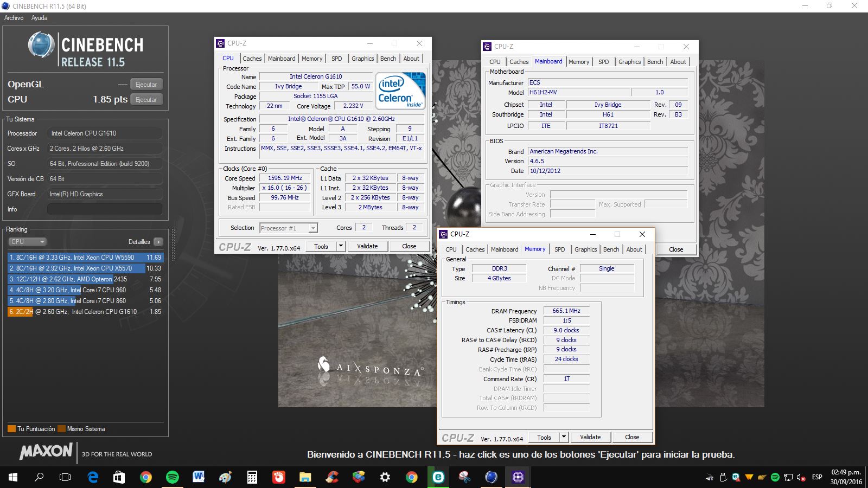This screenshot has height=488, width=868.
Task: Click the Info input field in Tu Sistema
Action: (x=105, y=209)
